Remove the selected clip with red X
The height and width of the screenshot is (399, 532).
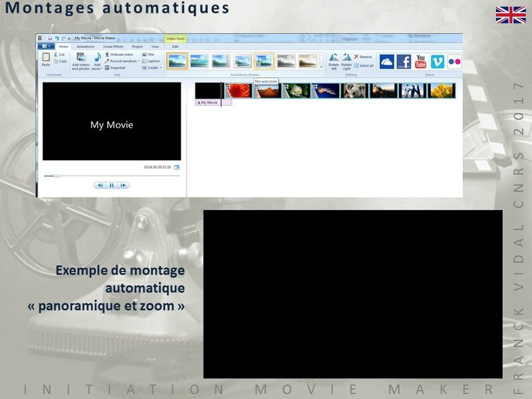pyautogui.click(x=363, y=57)
